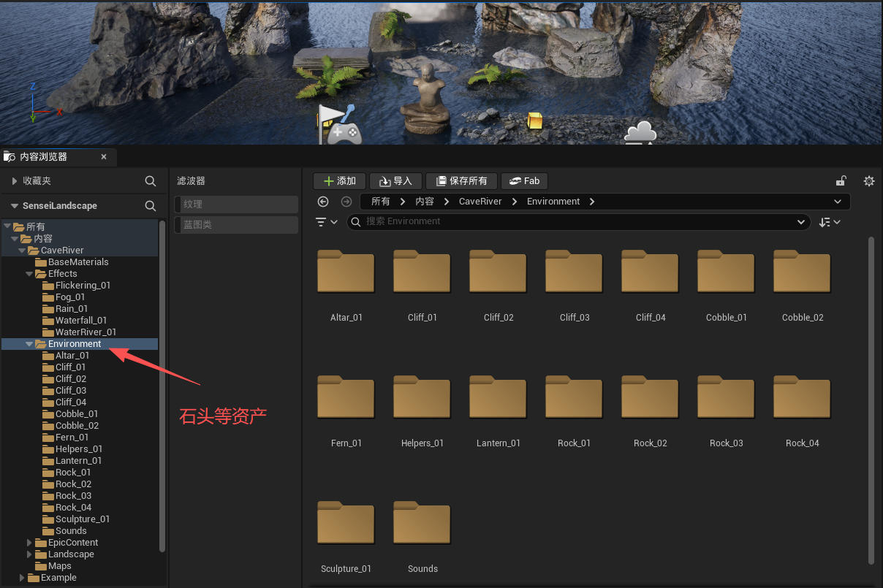
Task: Select the Cobble_02 folder thumbnail
Action: click(803, 272)
